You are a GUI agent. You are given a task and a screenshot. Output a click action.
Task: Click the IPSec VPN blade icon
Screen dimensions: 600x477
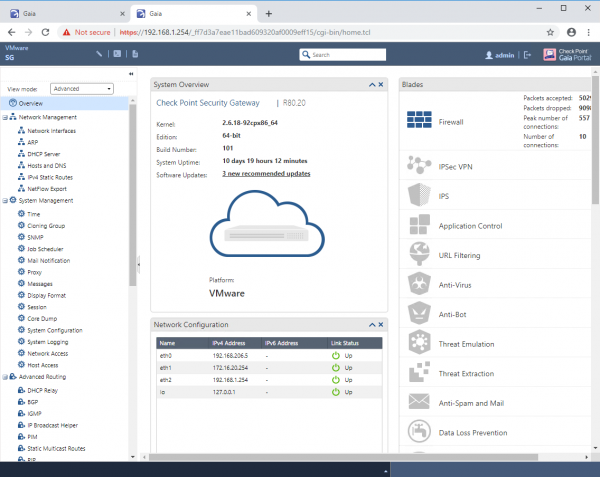click(418, 164)
